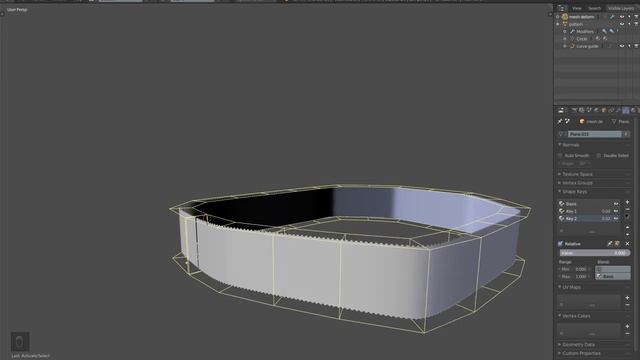Clear shape key weights with X icon
The height and width of the screenshot is (360, 640).
pos(627,244)
